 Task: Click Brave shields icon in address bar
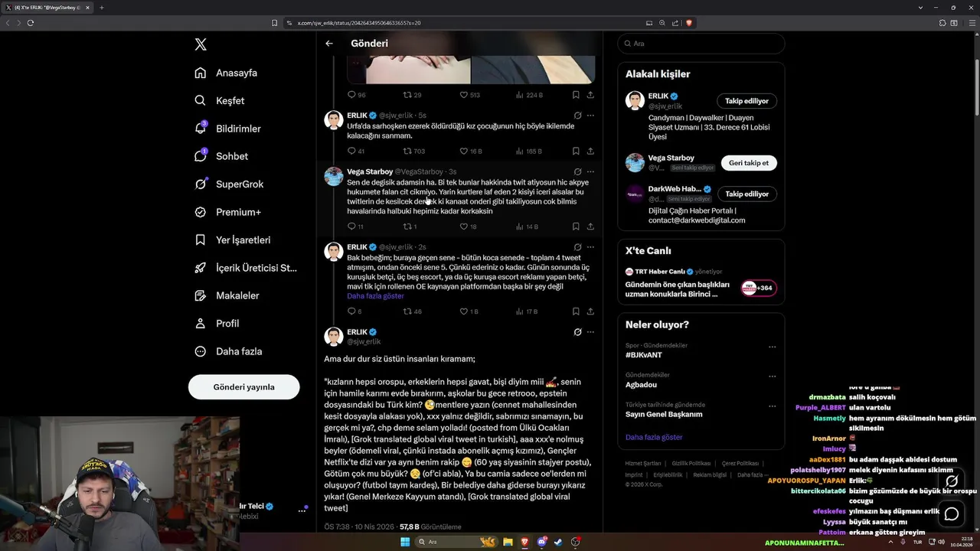(689, 23)
